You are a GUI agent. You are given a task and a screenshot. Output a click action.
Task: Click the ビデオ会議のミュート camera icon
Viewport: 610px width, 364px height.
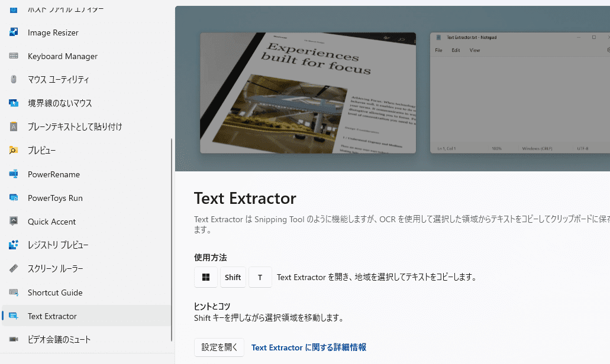[x=14, y=339]
